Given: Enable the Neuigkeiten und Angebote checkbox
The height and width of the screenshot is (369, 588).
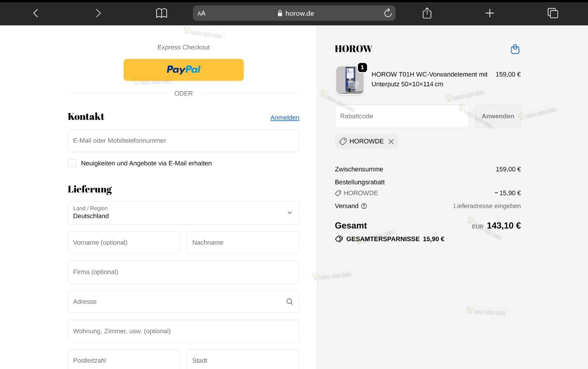Looking at the screenshot, I should [72, 163].
